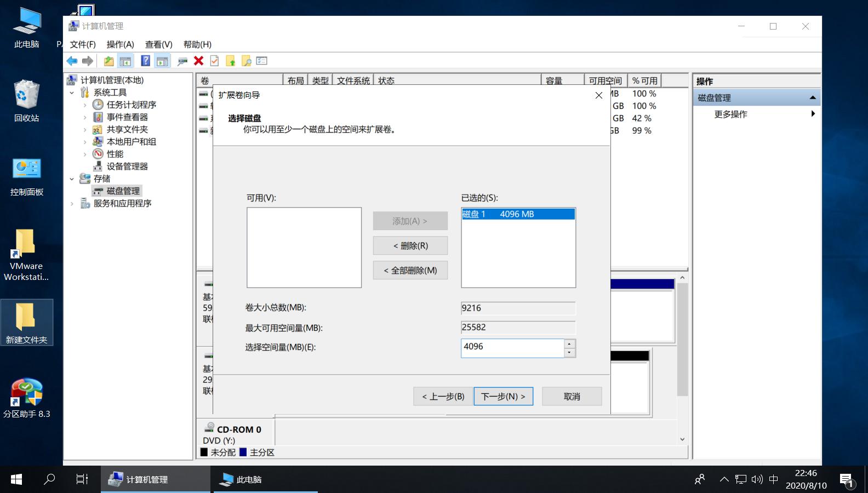Collapse the 存储 tree node
The image size is (868, 493).
pyautogui.click(x=72, y=179)
